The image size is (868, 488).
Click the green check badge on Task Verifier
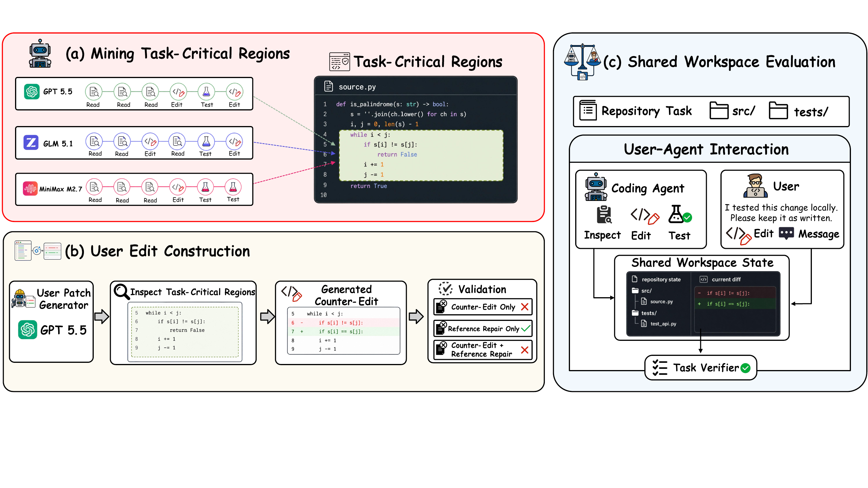[745, 368]
